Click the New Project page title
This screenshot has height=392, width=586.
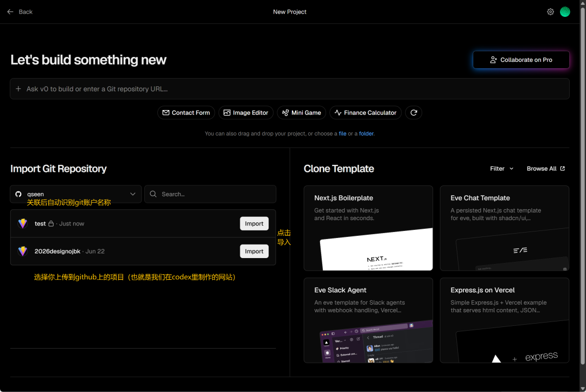pyautogui.click(x=290, y=12)
